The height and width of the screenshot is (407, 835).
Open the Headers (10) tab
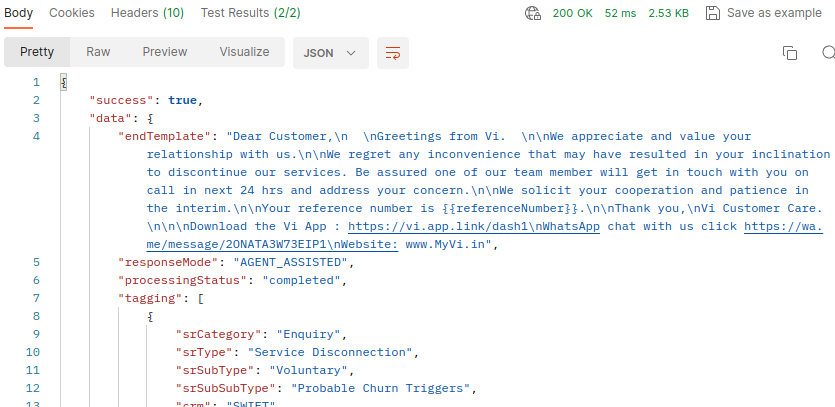(147, 13)
